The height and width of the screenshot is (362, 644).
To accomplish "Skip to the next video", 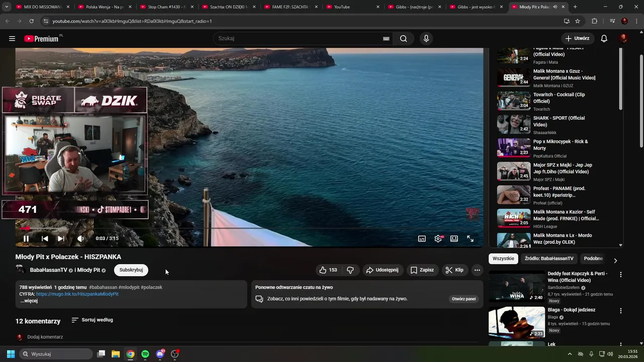I will point(61,239).
